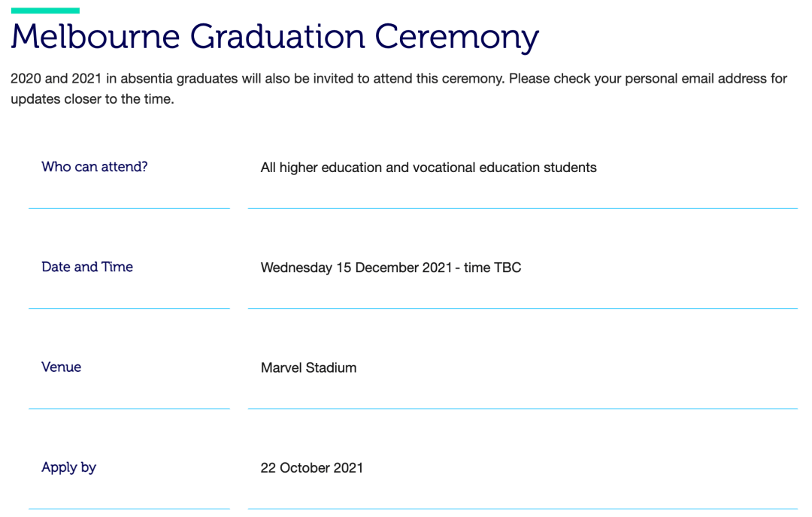Click the '2020 and 2021 in absentia' paragraph

point(398,89)
